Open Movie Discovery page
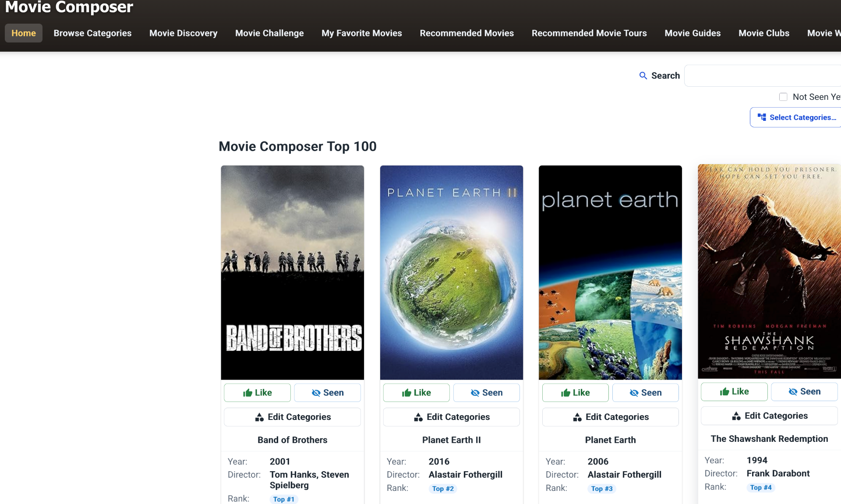The height and width of the screenshot is (504, 841). point(183,33)
